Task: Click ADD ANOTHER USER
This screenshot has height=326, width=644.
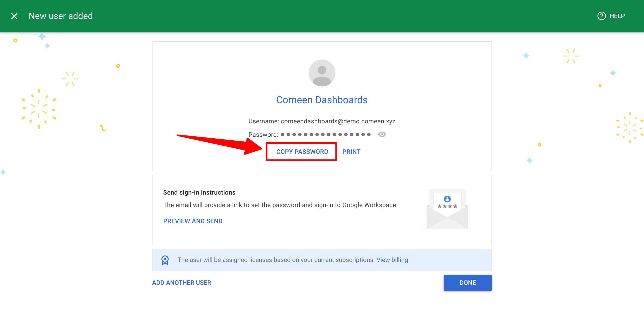Action: 182,283
